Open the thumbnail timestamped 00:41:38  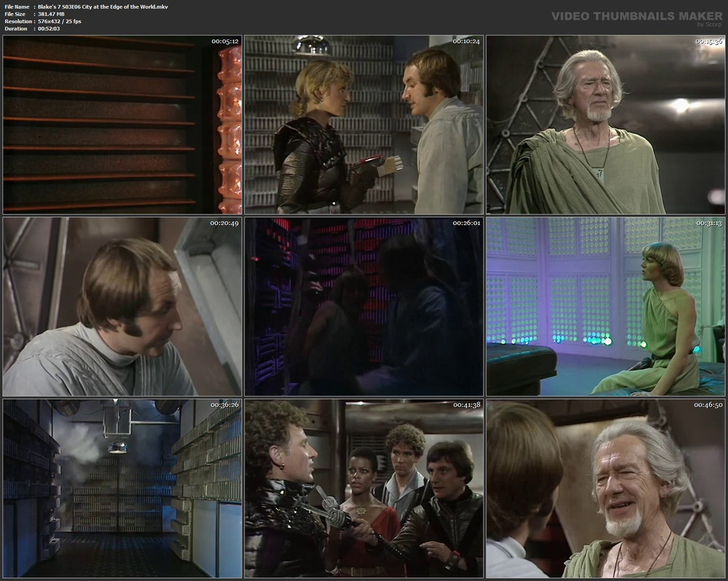pos(364,489)
